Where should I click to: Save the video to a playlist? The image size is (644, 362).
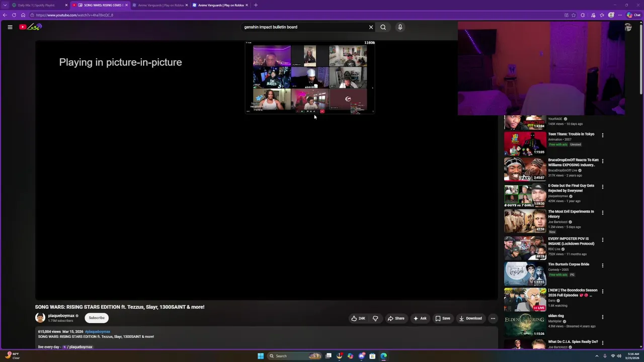pyautogui.click(x=443, y=318)
